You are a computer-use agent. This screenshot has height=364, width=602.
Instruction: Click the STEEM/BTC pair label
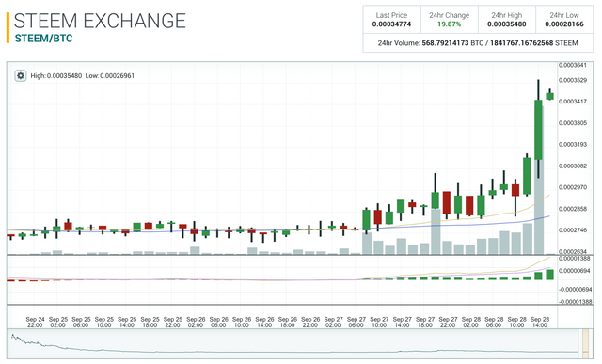[x=43, y=39]
